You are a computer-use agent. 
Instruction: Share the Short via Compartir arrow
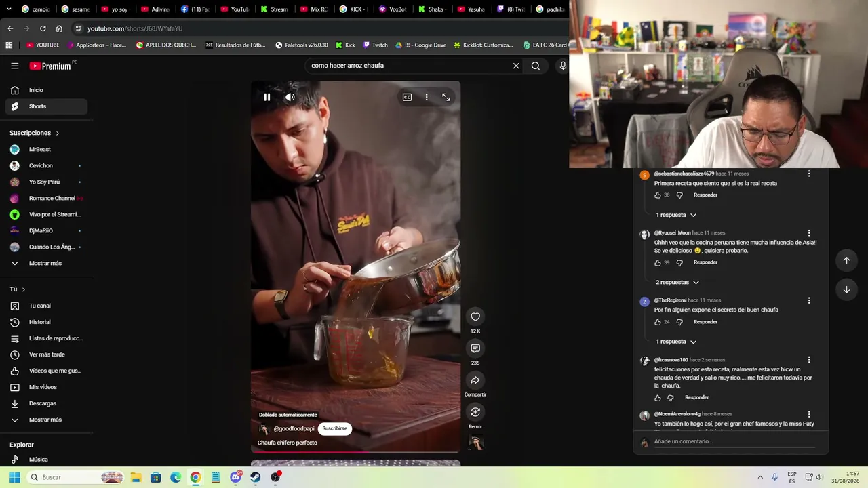point(475,380)
